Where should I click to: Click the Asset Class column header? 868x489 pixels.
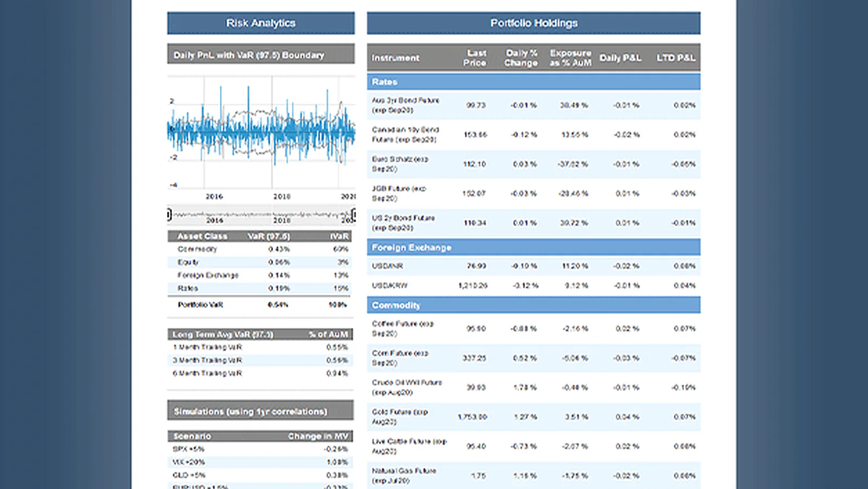[202, 237]
